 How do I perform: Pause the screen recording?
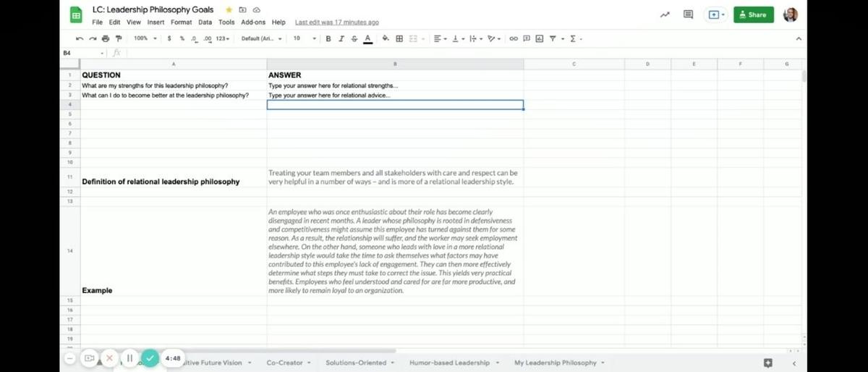129,358
